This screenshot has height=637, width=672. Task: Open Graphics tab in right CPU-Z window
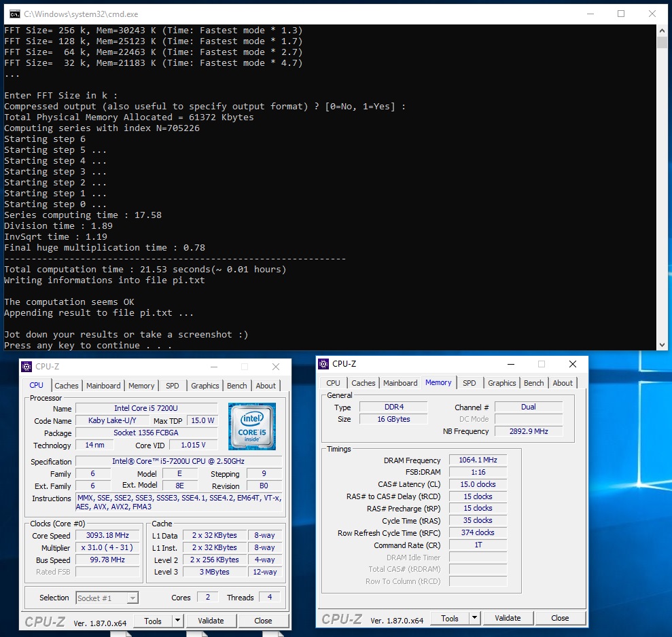pos(502,383)
